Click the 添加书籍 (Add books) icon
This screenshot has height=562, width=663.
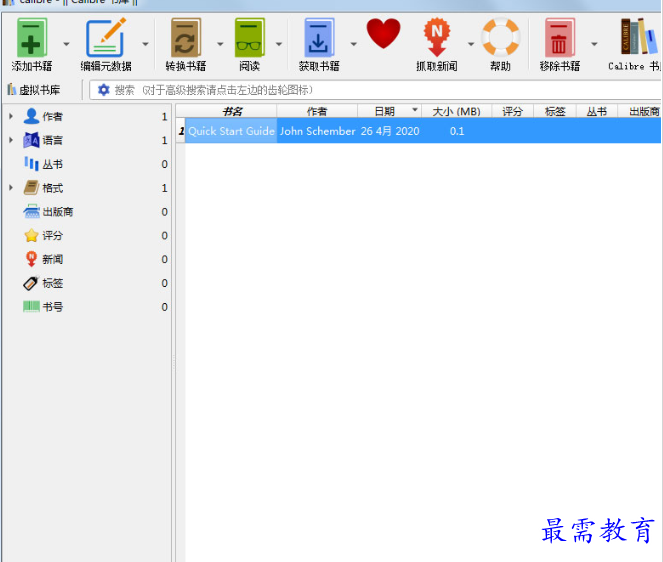pyautogui.click(x=32, y=38)
